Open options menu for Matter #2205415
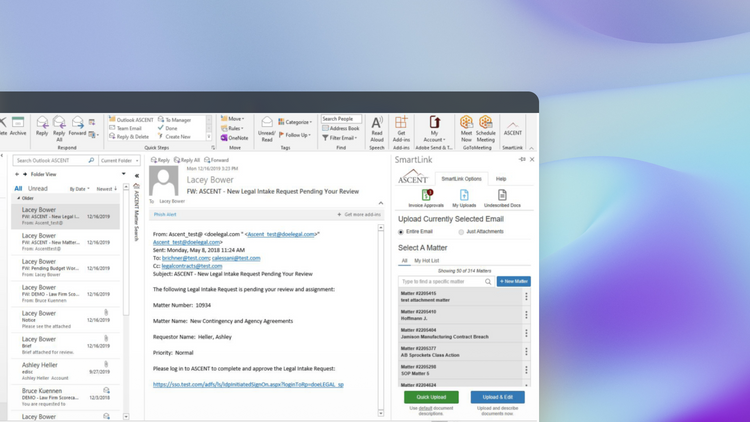The image size is (750, 422). coord(526,297)
